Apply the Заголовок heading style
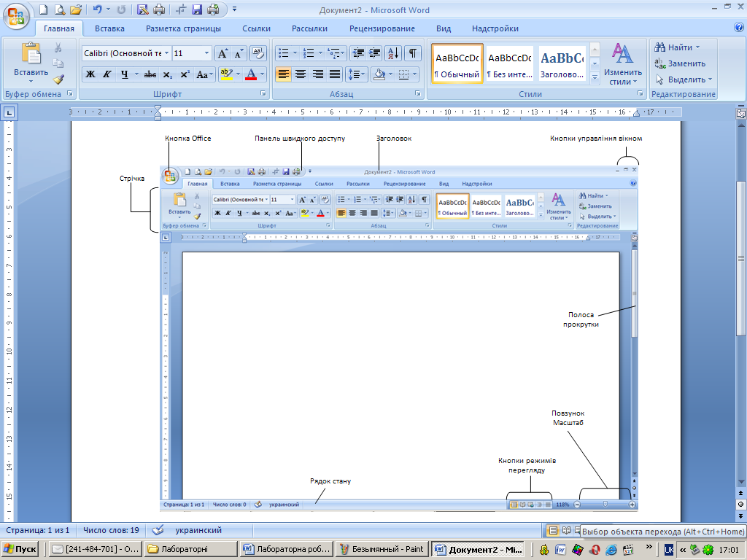The width and height of the screenshot is (747, 560). [562, 64]
